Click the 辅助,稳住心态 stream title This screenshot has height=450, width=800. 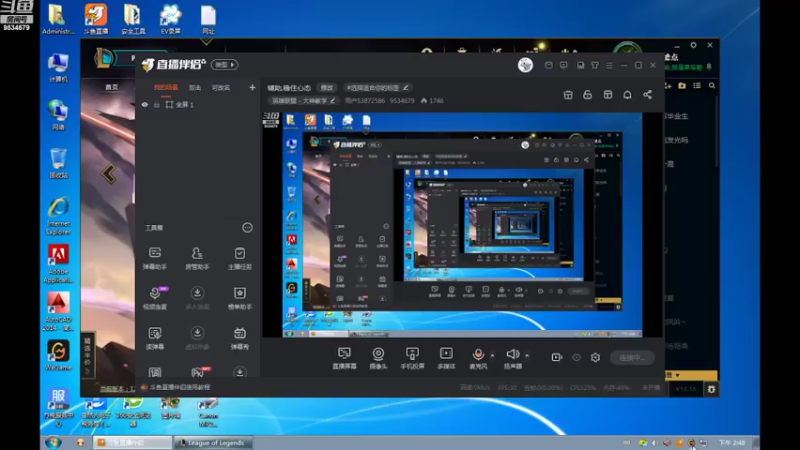289,88
